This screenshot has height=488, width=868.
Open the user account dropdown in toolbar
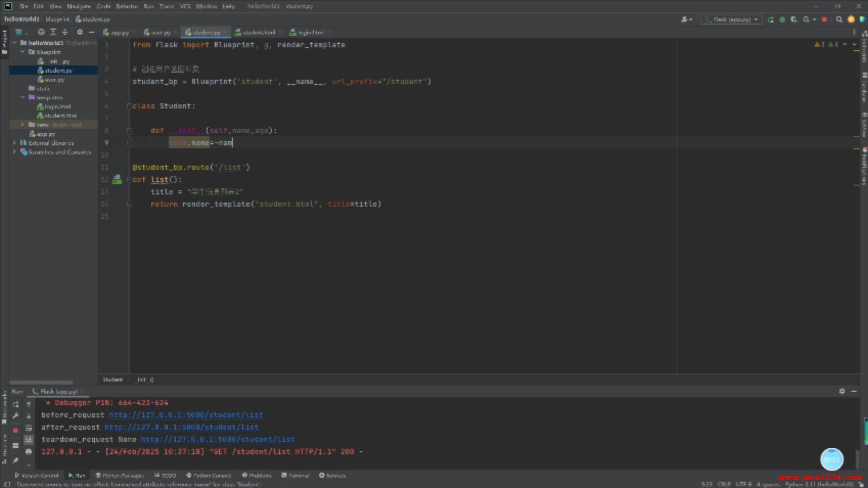(686, 19)
